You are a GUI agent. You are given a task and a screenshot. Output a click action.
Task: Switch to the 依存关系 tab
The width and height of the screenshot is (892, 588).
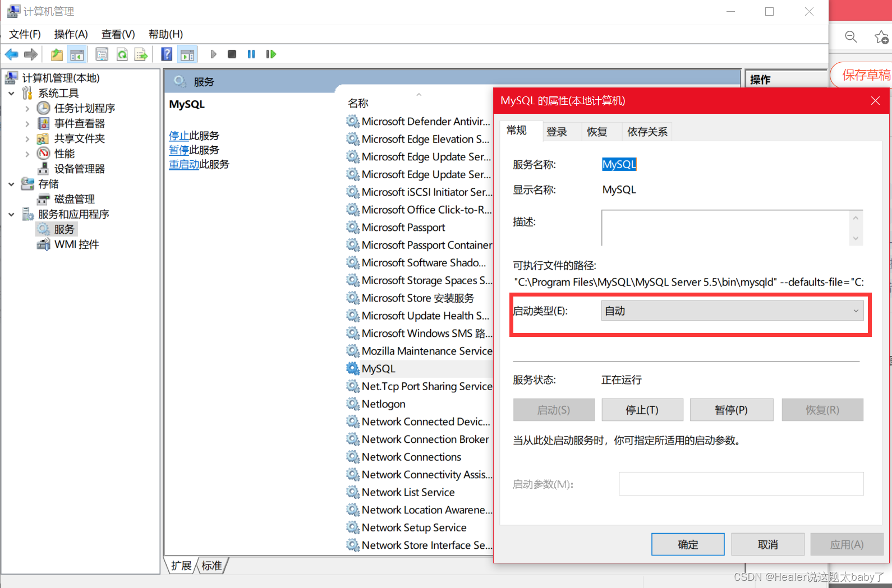point(647,132)
